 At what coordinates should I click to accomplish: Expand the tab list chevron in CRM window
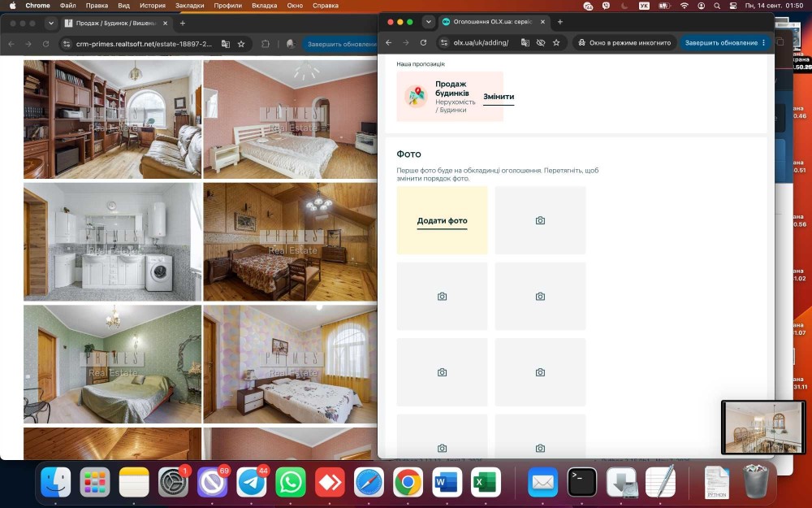point(50,24)
